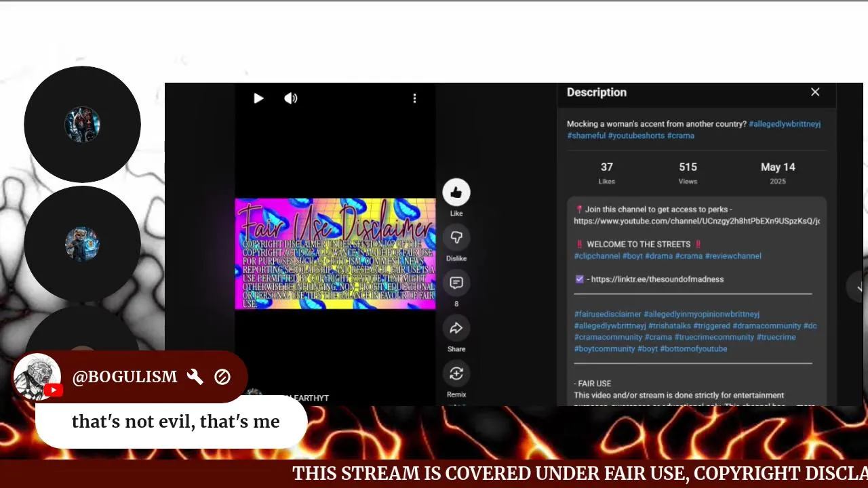The width and height of the screenshot is (868, 488).
Task: Open the #truecrime hashtag
Action: pos(776,338)
